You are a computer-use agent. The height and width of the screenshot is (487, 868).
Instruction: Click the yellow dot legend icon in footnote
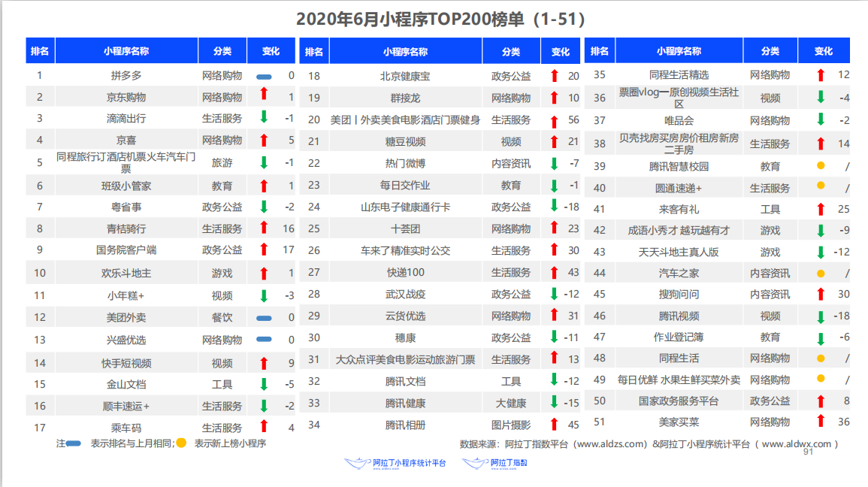coord(181,443)
